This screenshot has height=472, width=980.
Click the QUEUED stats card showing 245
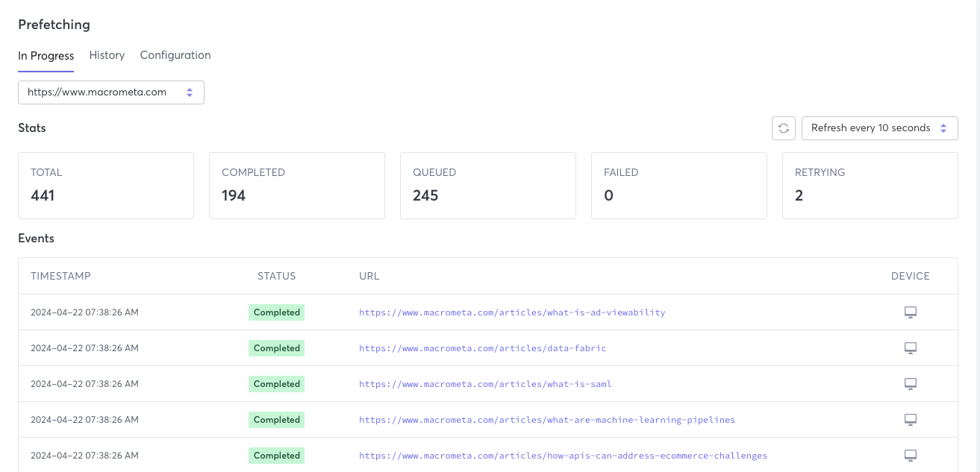(x=487, y=185)
